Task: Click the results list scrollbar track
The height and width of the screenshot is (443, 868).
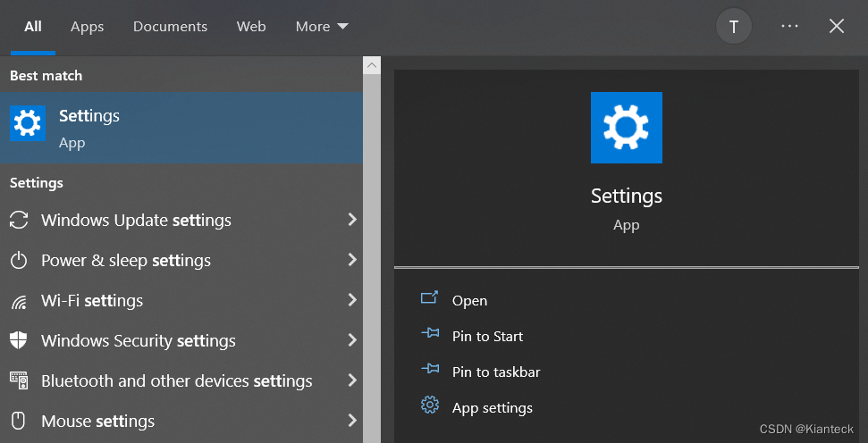Action: pos(372,258)
